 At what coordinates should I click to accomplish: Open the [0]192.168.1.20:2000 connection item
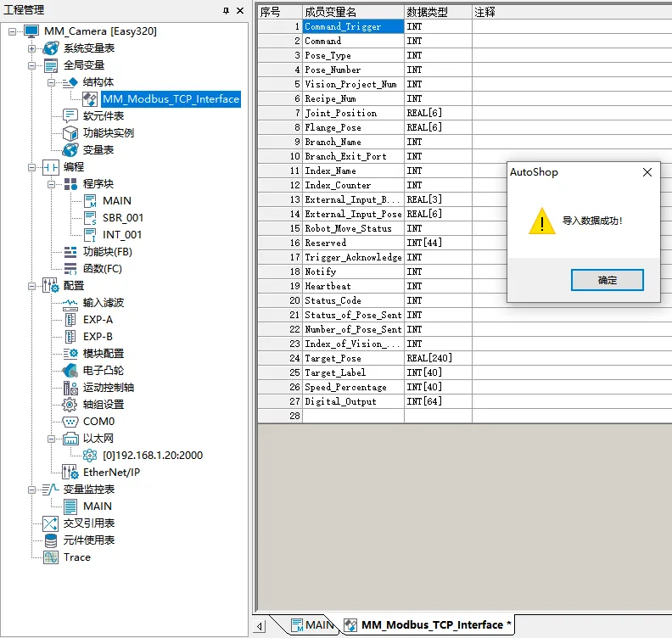(153, 456)
